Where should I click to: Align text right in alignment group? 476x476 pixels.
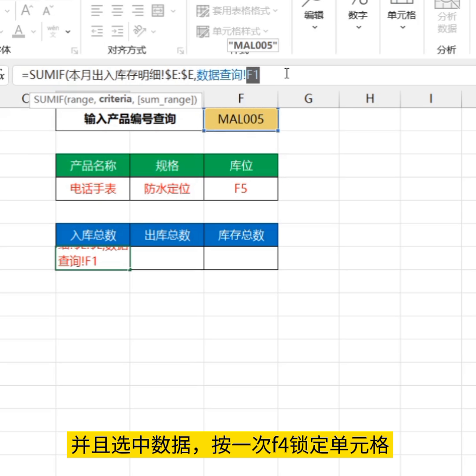[138, 11]
